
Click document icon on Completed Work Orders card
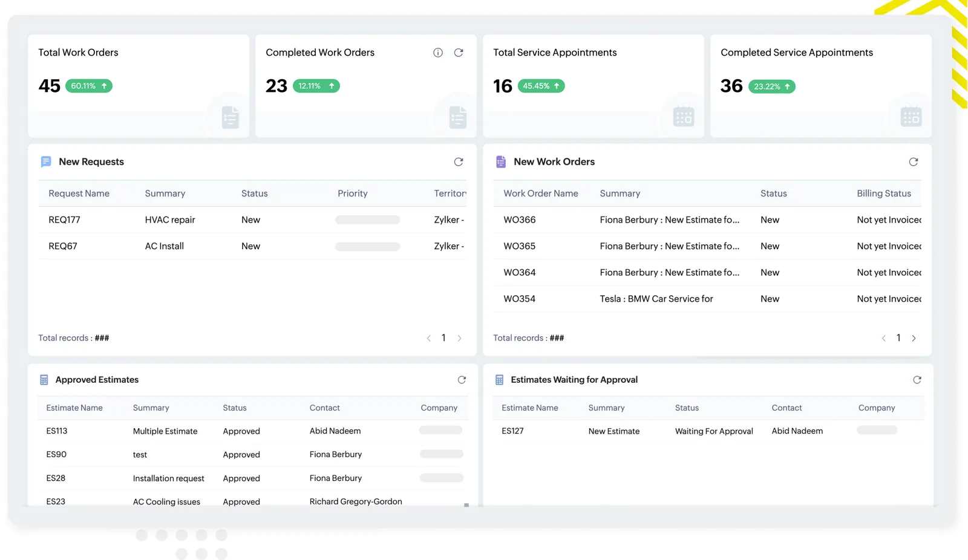458,117
